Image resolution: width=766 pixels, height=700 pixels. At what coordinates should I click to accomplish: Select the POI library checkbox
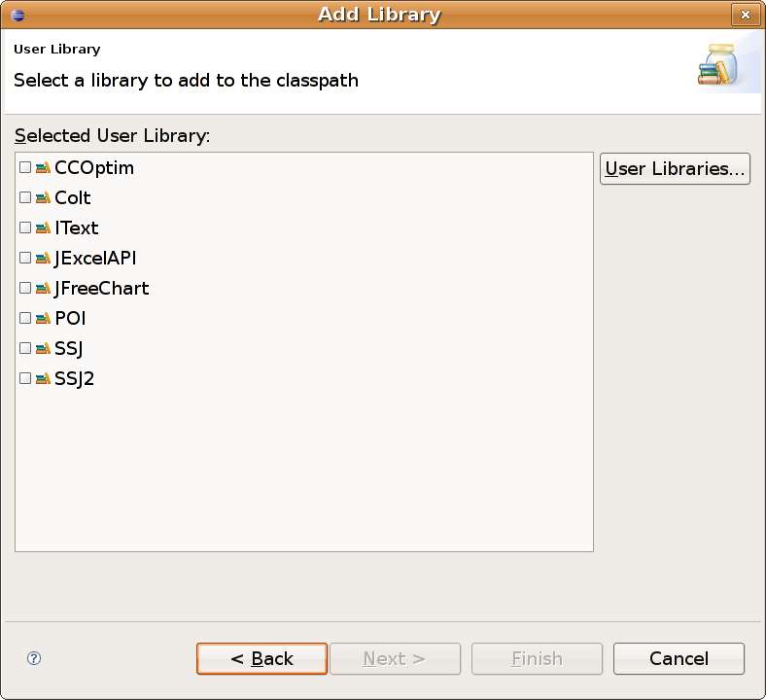[x=25, y=318]
